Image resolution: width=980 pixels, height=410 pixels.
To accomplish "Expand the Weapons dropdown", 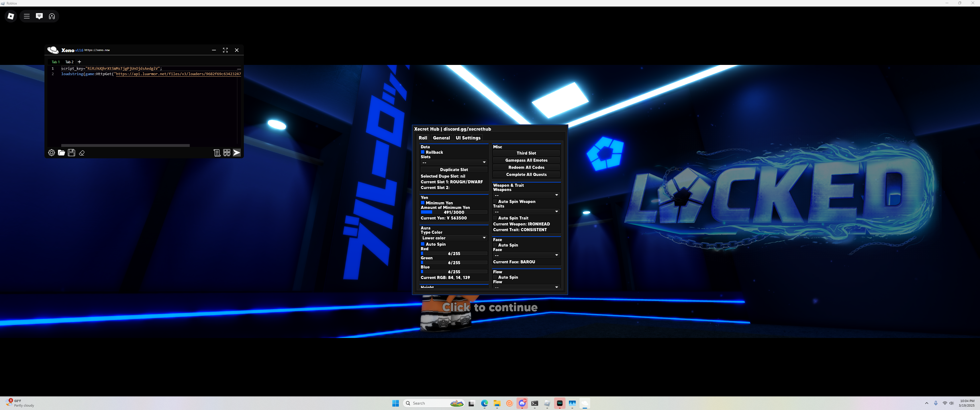I will (526, 195).
